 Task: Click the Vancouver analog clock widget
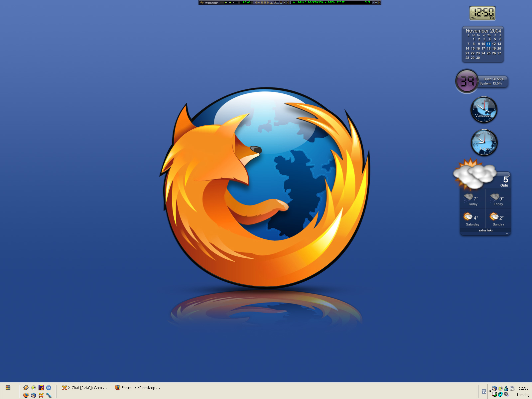point(484,109)
